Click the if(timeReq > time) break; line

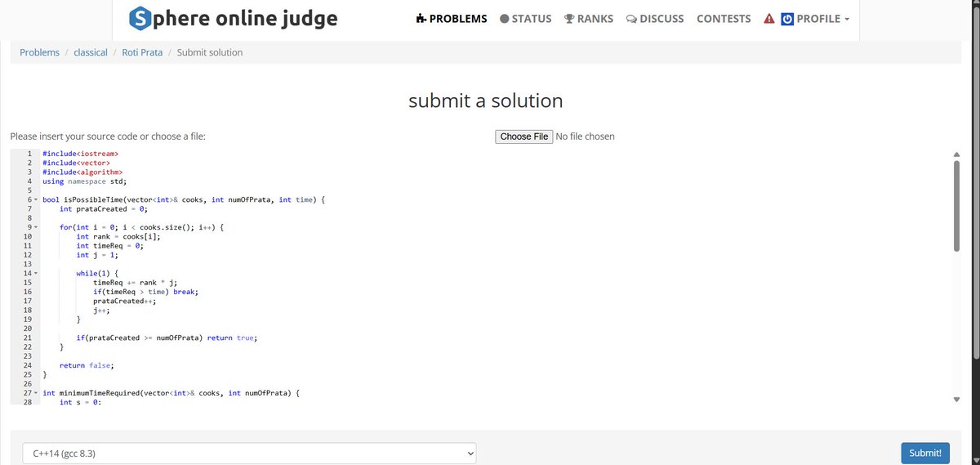[146, 292]
